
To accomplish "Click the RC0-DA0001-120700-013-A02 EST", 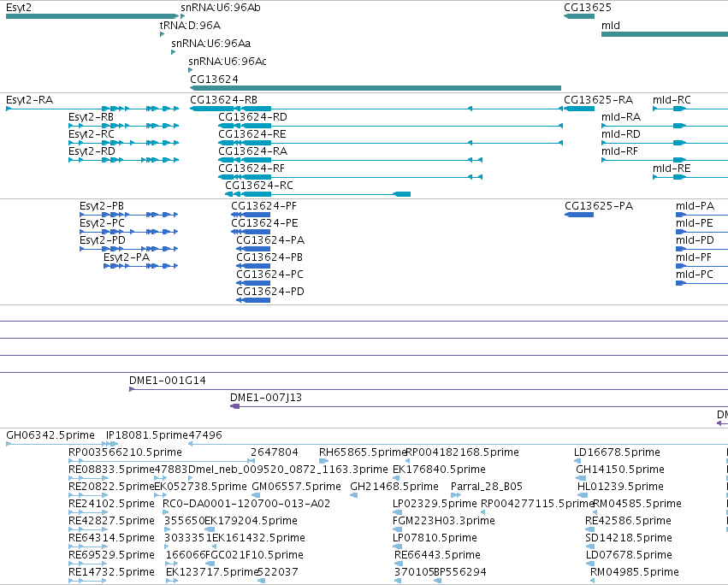I will 166,512.
